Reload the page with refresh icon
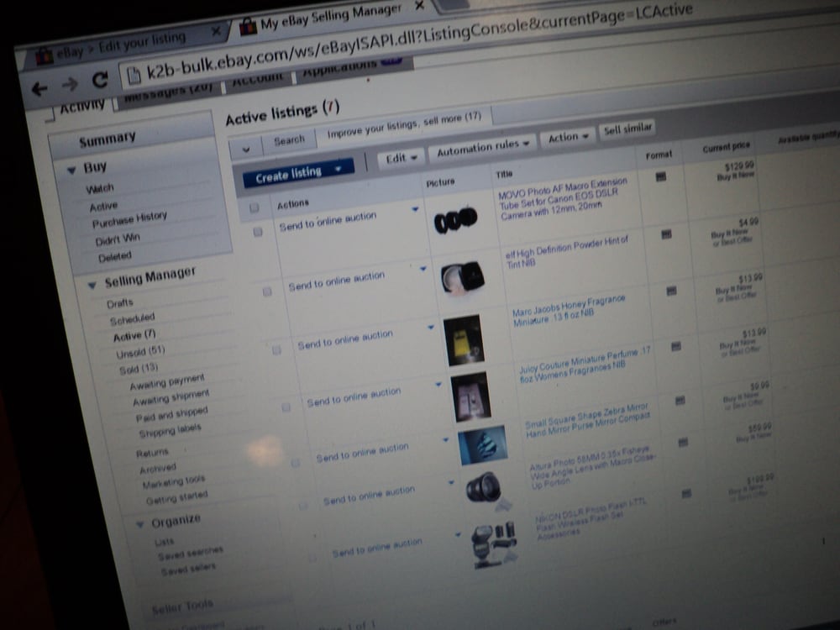This screenshot has width=840, height=630. coord(100,80)
